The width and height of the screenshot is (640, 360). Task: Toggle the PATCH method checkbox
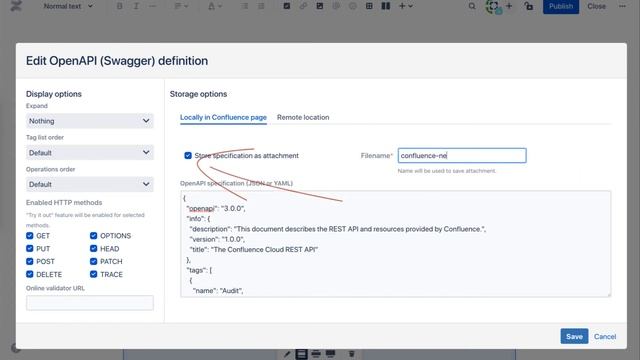pyautogui.click(x=93, y=261)
